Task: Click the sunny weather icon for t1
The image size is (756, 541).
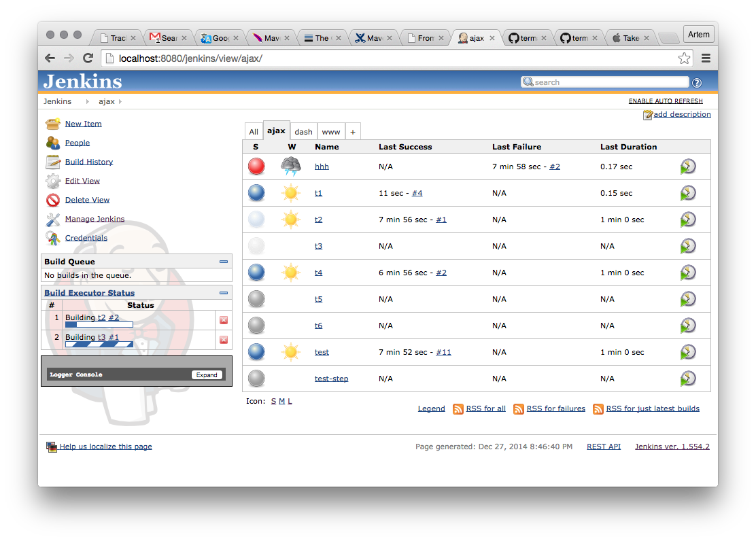Action: tap(291, 193)
